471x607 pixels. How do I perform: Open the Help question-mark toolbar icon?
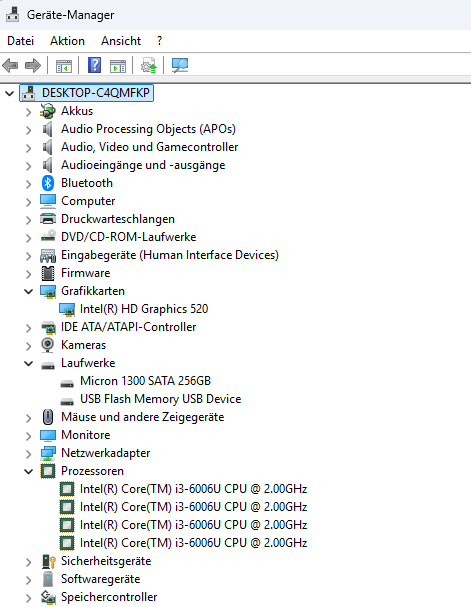pyautogui.click(x=94, y=65)
